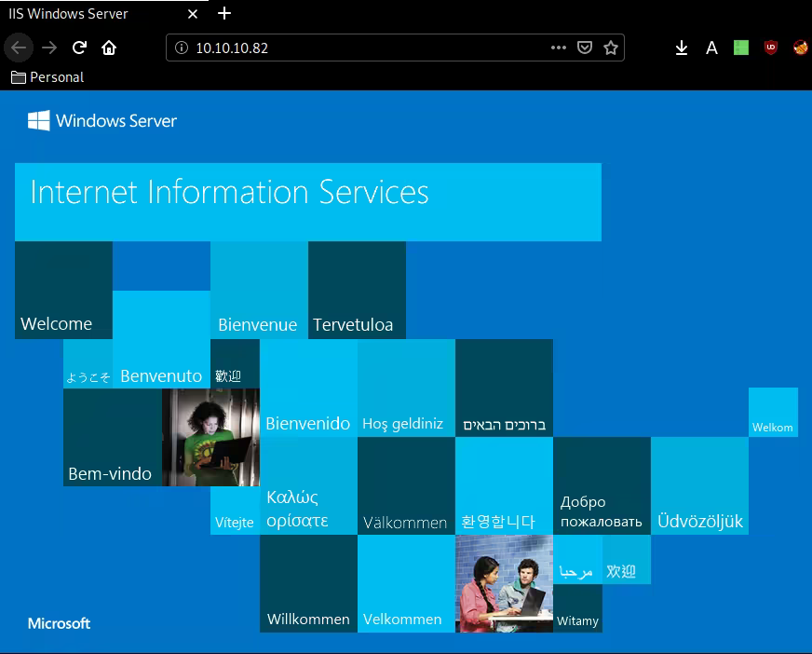The height and width of the screenshot is (654, 812).
Task: Go to the browser home page icon
Action: pyautogui.click(x=109, y=48)
